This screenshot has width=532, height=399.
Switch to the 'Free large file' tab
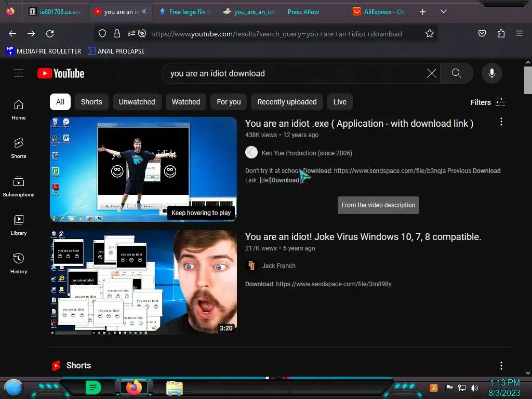pos(185,12)
